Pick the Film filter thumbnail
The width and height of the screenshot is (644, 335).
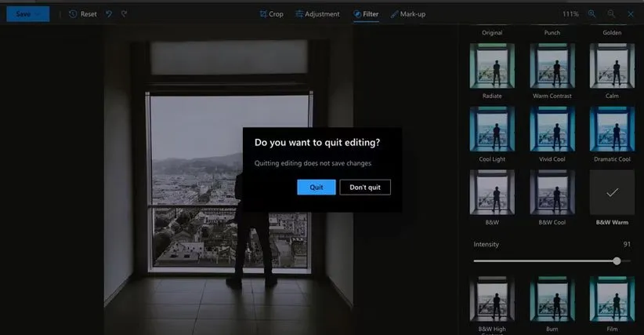pyautogui.click(x=611, y=298)
